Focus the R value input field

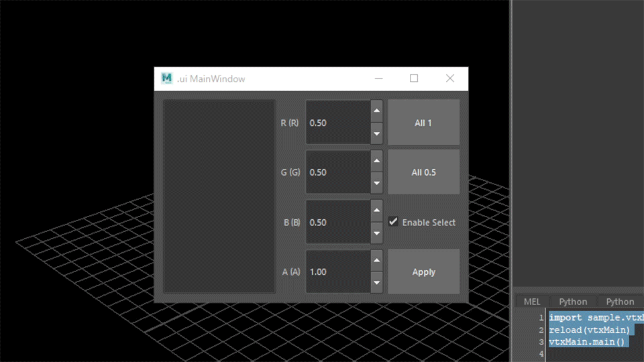(x=338, y=123)
